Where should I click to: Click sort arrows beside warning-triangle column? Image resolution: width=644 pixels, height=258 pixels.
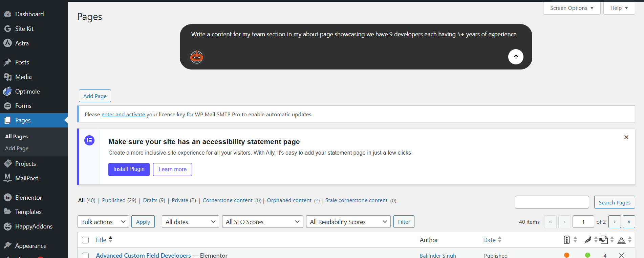click(630, 240)
